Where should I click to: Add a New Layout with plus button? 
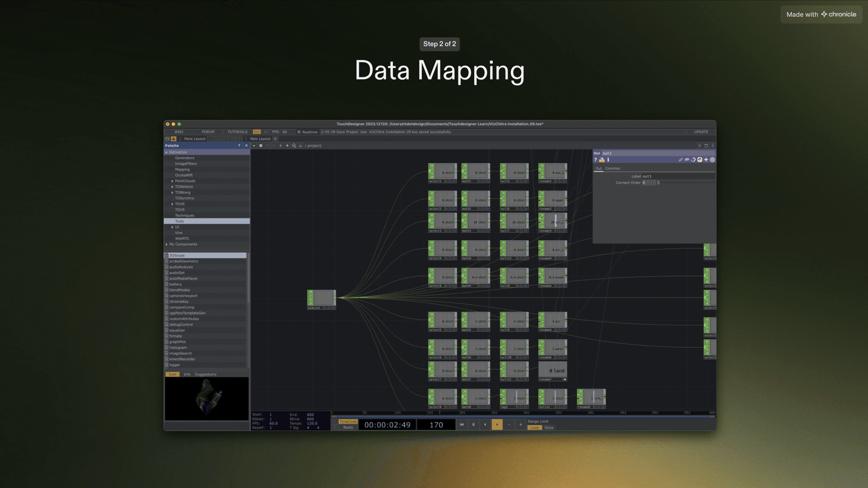pyautogui.click(x=275, y=139)
